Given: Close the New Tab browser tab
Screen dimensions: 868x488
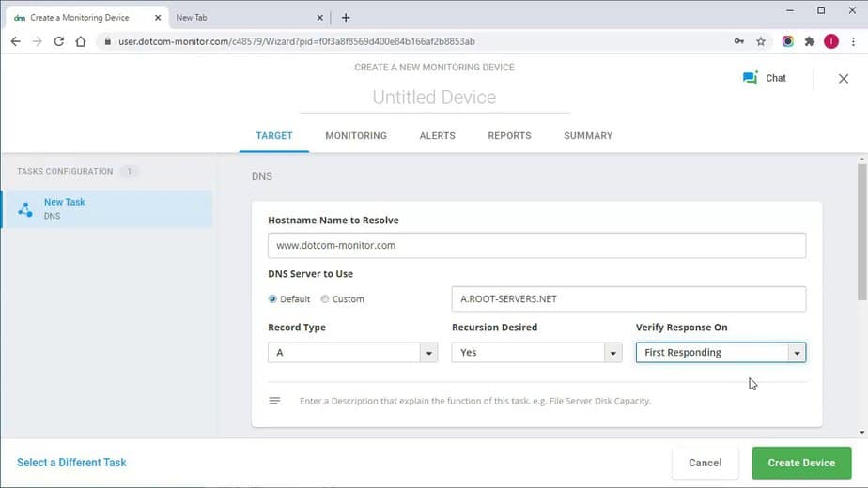Looking at the screenshot, I should (320, 18).
